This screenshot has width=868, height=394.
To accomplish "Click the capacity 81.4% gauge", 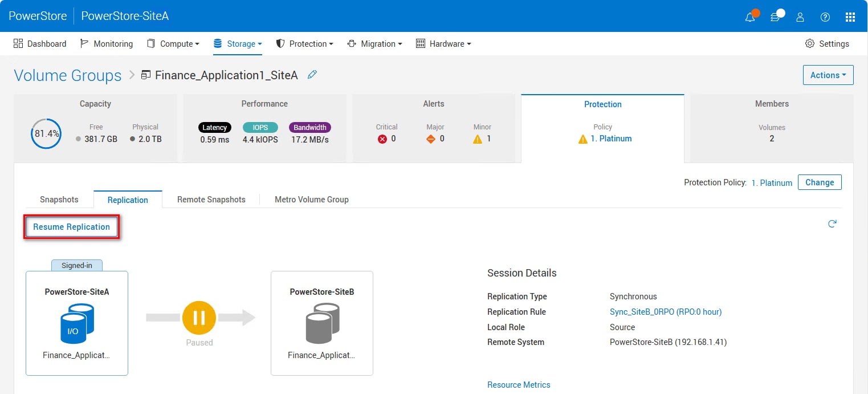I will click(x=46, y=134).
